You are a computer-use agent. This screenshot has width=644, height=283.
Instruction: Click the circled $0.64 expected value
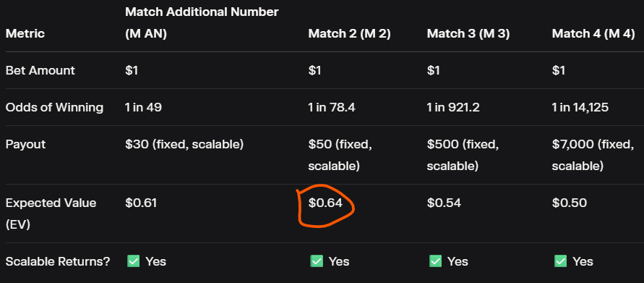(x=325, y=203)
